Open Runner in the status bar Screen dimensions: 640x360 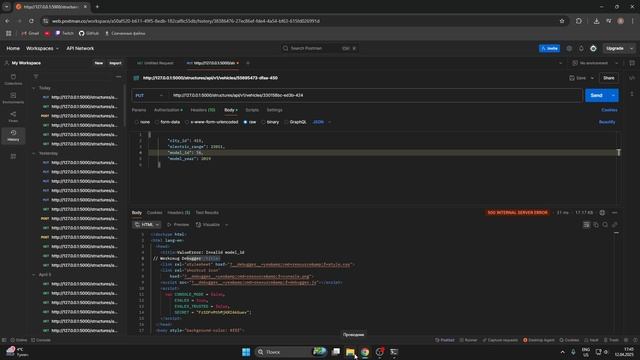pos(468,340)
